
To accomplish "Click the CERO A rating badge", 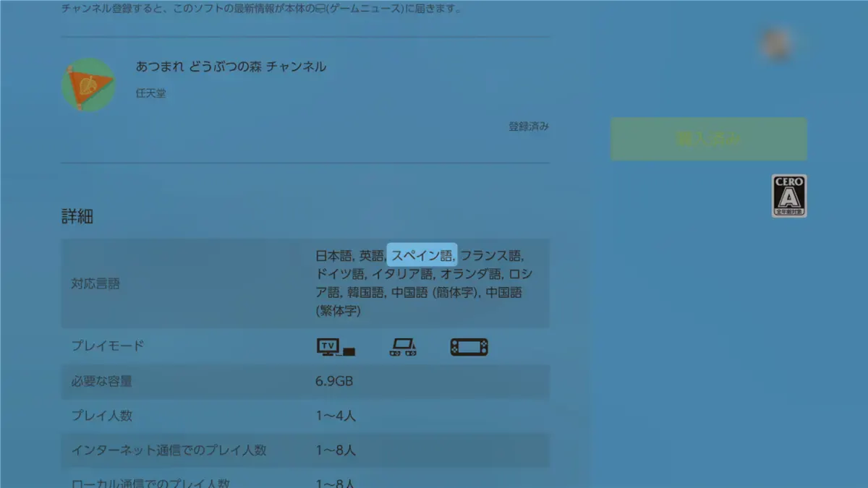I will [789, 196].
